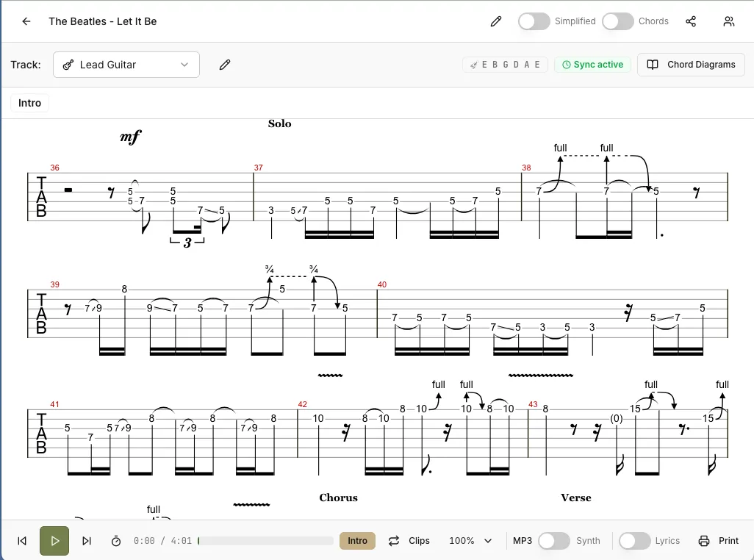Click the edit pencil icon beside the Simplified toggle
This screenshot has height=560, width=754.
pos(496,21)
